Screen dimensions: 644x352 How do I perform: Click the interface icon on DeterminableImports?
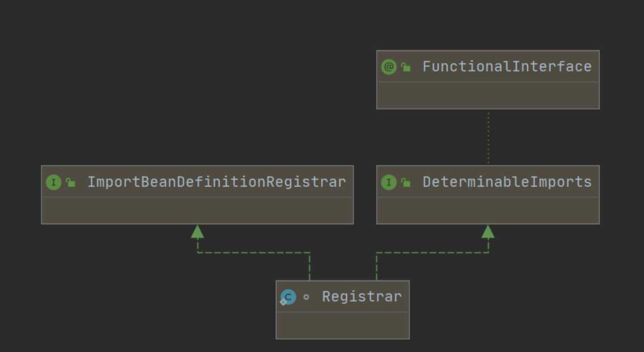[389, 182]
